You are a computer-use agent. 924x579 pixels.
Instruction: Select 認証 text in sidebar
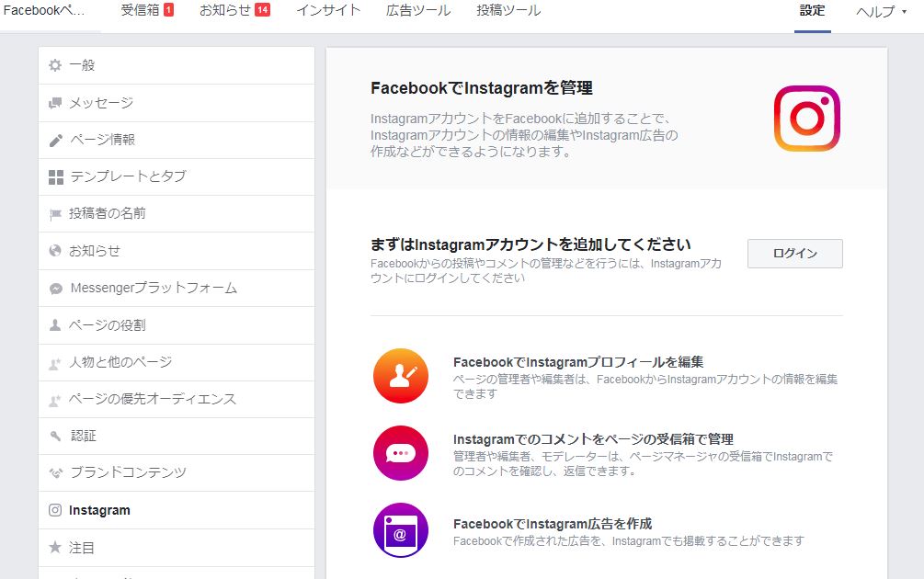(x=84, y=436)
